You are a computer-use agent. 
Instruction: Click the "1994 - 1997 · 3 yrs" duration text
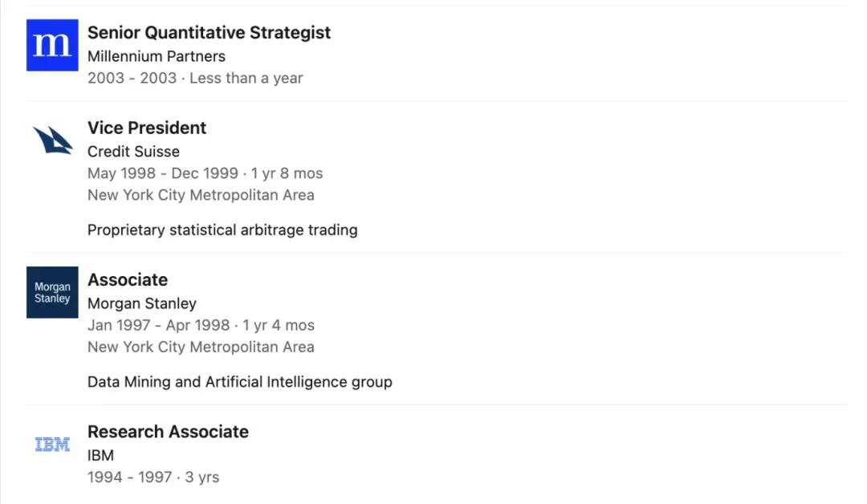(153, 478)
